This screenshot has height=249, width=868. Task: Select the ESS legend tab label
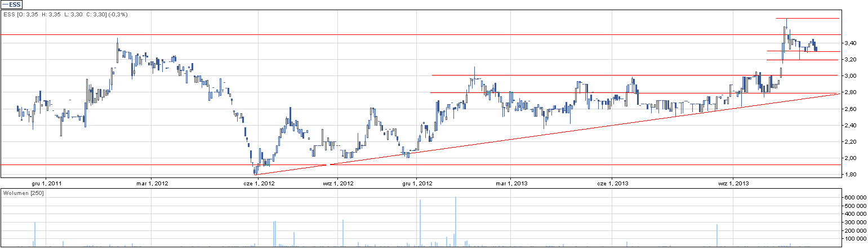coord(12,4)
